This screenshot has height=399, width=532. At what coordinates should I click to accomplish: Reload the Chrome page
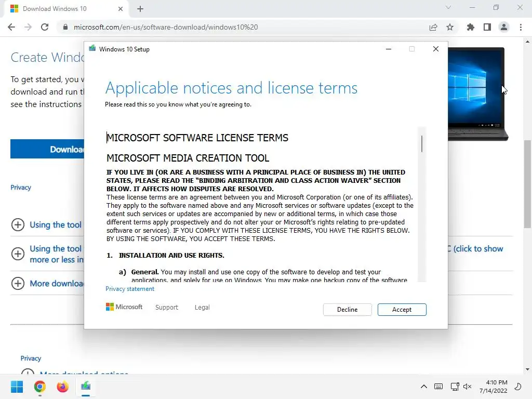(45, 27)
